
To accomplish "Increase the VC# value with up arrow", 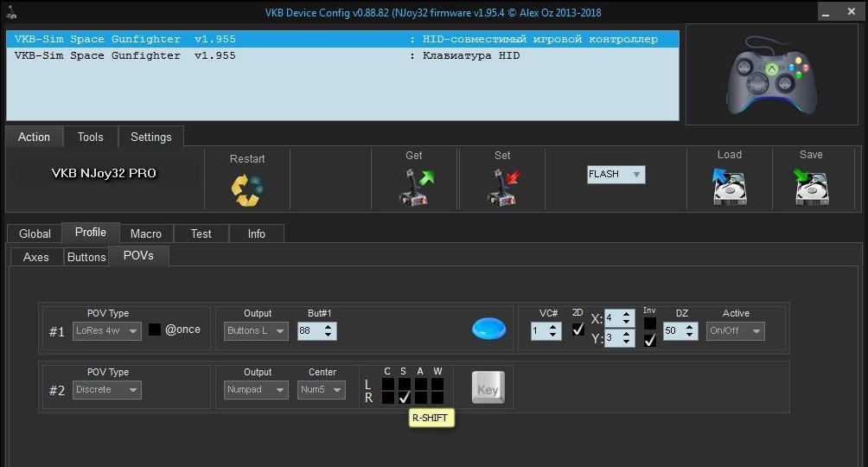I will (553, 326).
